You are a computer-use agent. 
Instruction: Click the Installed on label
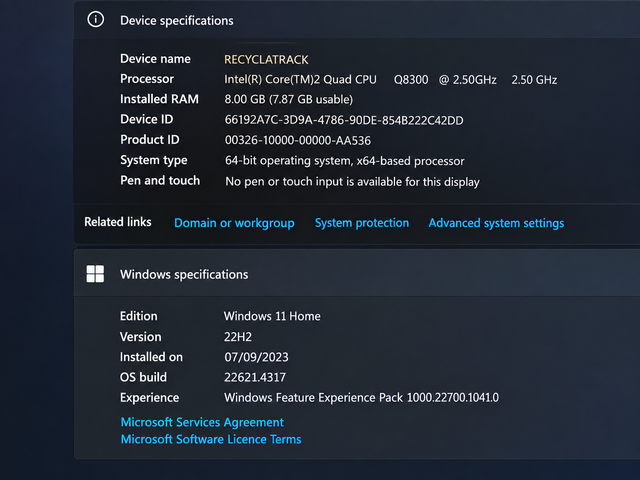click(x=151, y=357)
